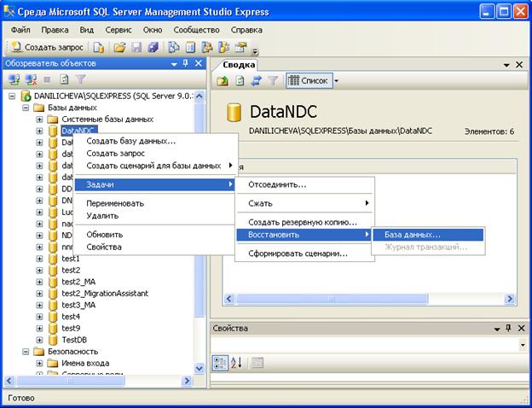Click Refresh icon in Object Explorer toolbar
532x408 pixels.
64,79
